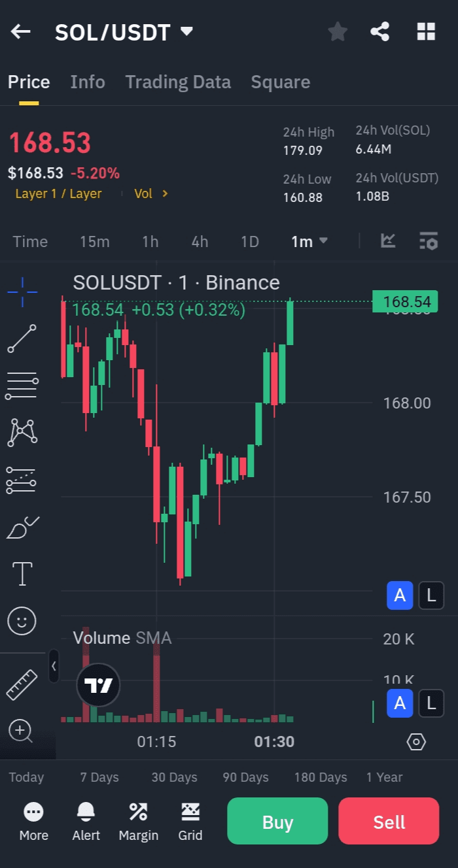Toggle auto scale A on price chart

click(400, 595)
